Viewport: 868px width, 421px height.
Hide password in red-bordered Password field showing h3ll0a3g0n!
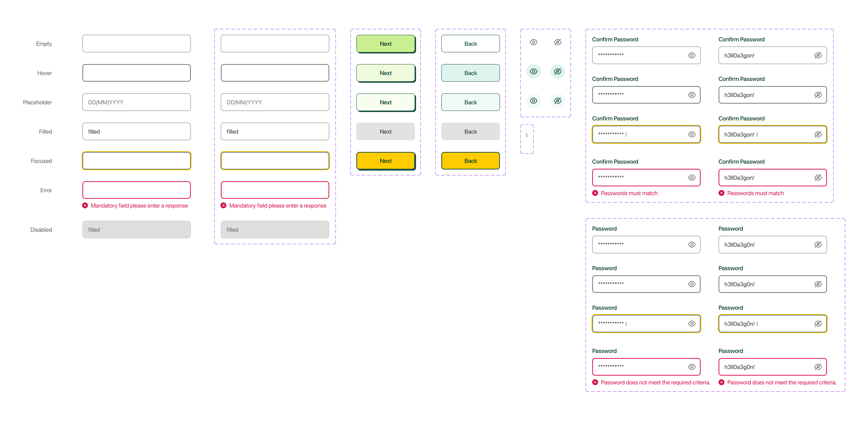coord(818,367)
